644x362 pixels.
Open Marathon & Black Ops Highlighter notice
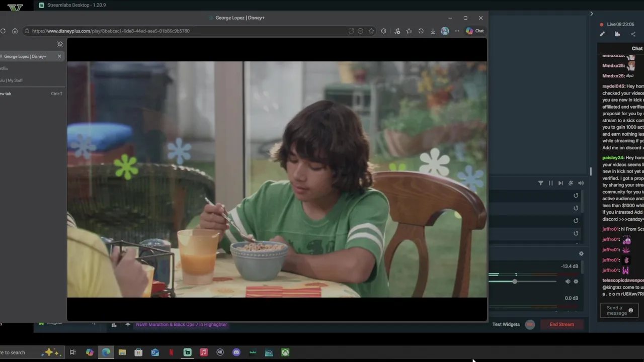(181, 325)
